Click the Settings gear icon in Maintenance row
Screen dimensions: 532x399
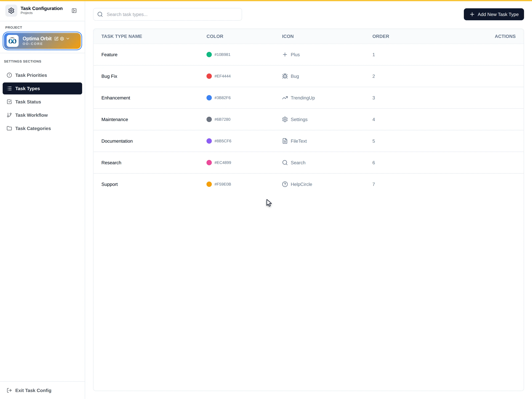point(285,120)
